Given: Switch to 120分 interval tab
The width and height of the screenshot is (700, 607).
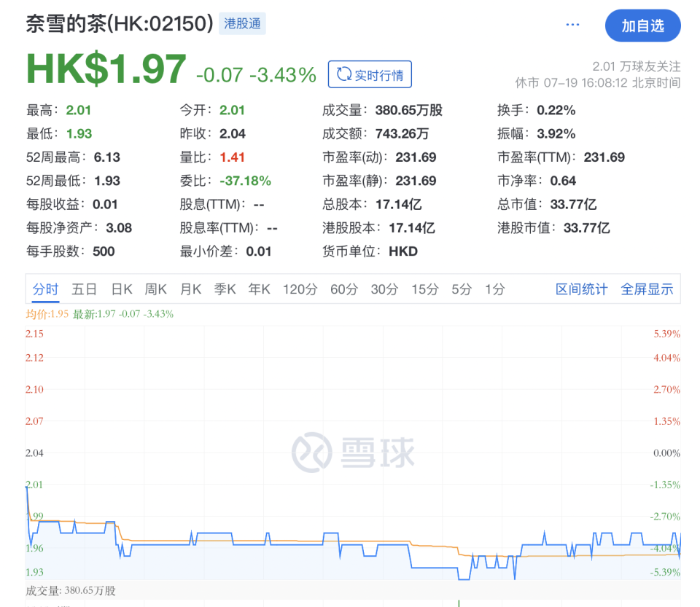Looking at the screenshot, I should pyautogui.click(x=300, y=289).
